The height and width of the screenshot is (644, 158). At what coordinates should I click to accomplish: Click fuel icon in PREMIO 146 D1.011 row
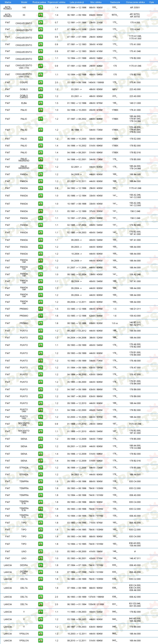40,309
